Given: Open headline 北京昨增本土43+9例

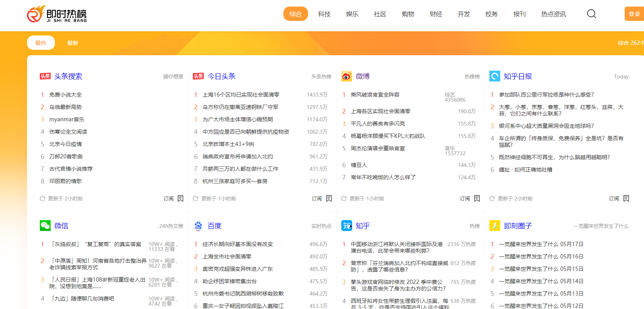Looking at the screenshot, I should pos(228,144).
